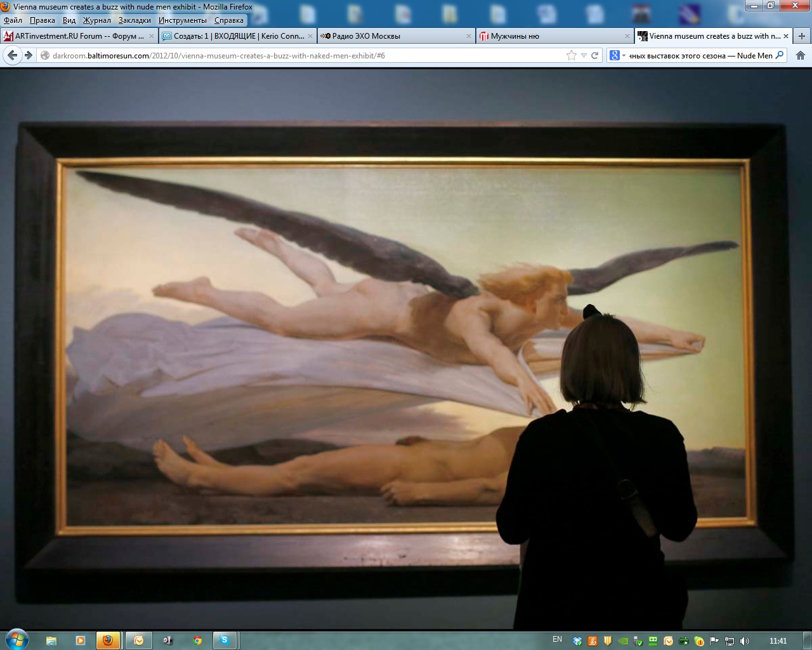Launch Google Chrome from the taskbar
The image size is (812, 650).
(x=197, y=640)
